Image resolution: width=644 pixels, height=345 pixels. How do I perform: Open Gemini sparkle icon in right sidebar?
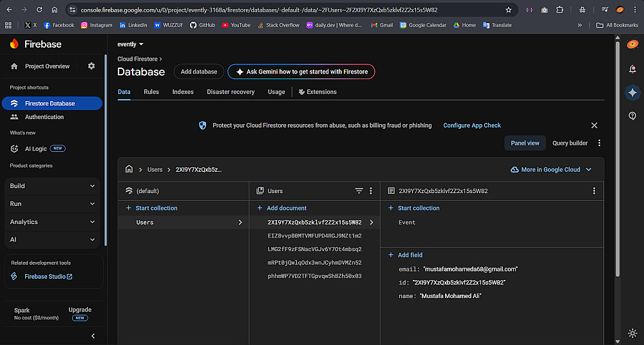[x=632, y=93]
